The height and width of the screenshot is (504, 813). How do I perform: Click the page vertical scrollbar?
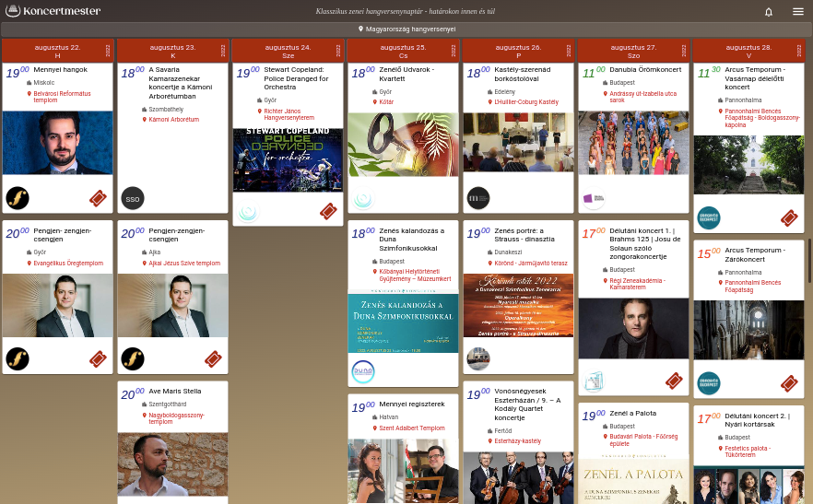tap(809, 261)
